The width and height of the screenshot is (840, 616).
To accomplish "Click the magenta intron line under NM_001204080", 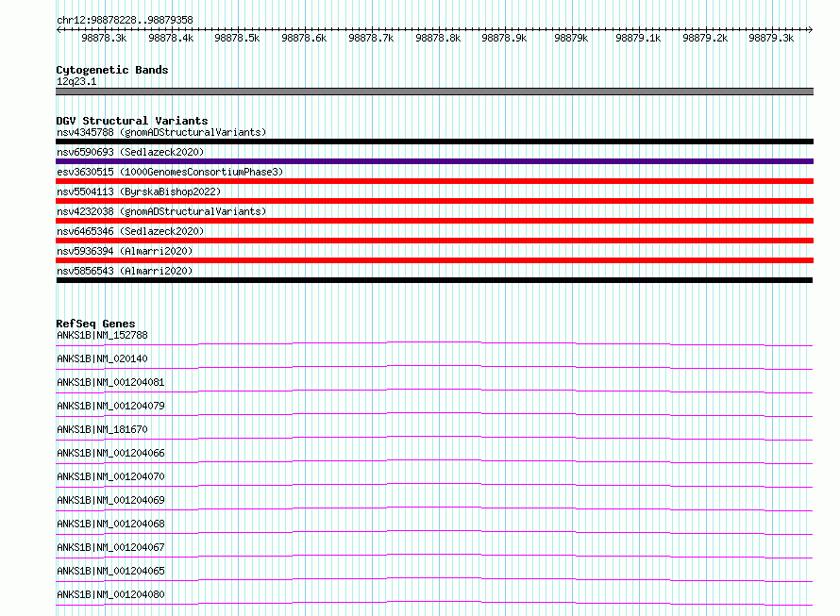I will 434,602.
